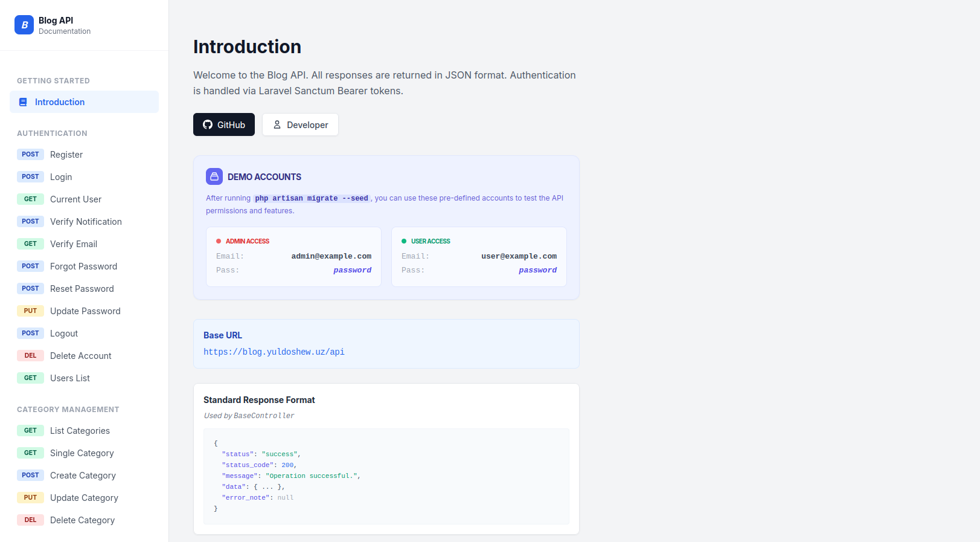
Task: Open the Developer profile button
Action: 300,124
